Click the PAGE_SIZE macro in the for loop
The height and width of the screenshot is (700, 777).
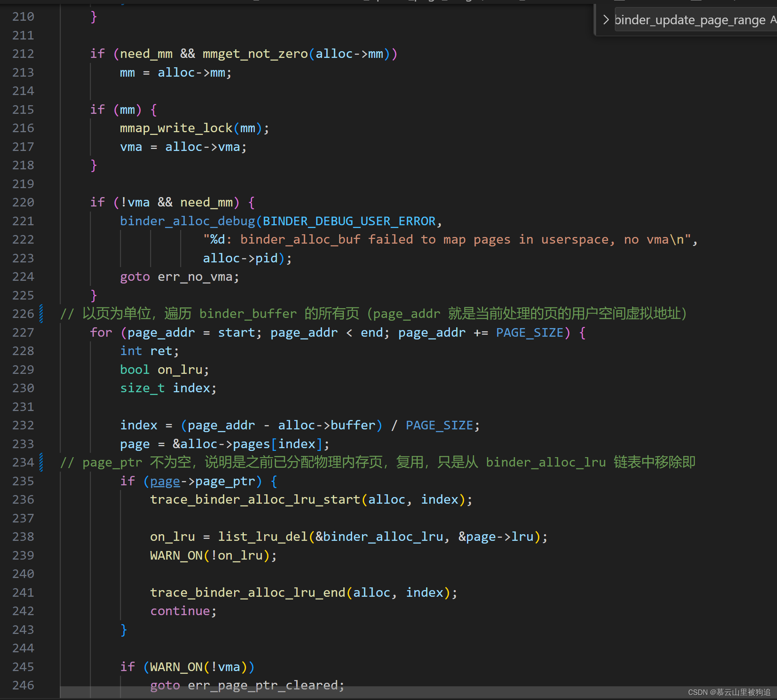[x=529, y=332]
